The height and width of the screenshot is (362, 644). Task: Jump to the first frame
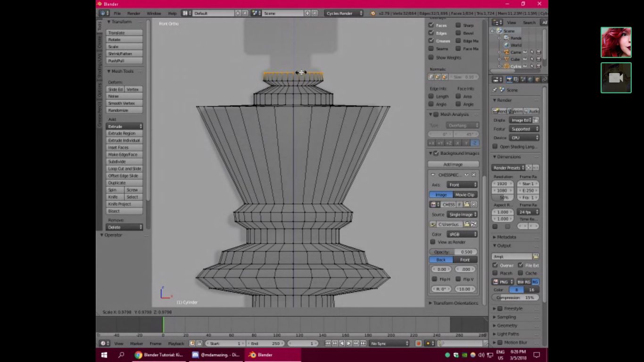pos(328,344)
